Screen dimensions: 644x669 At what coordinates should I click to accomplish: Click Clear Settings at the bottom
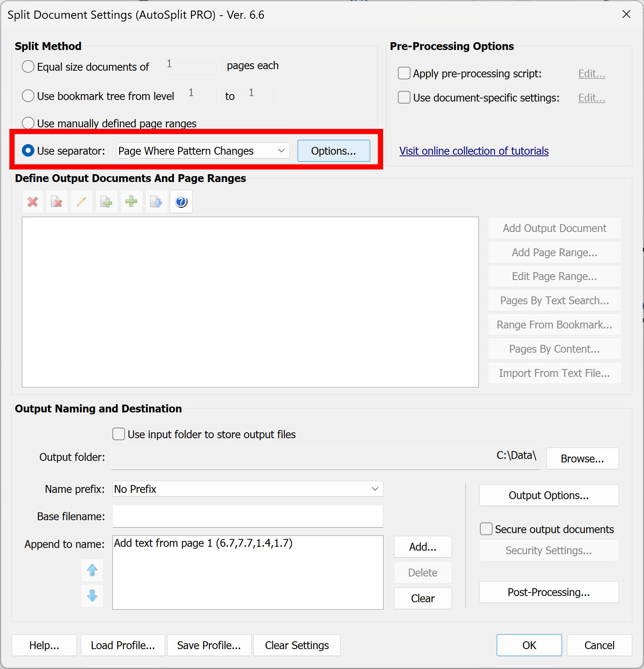point(296,645)
